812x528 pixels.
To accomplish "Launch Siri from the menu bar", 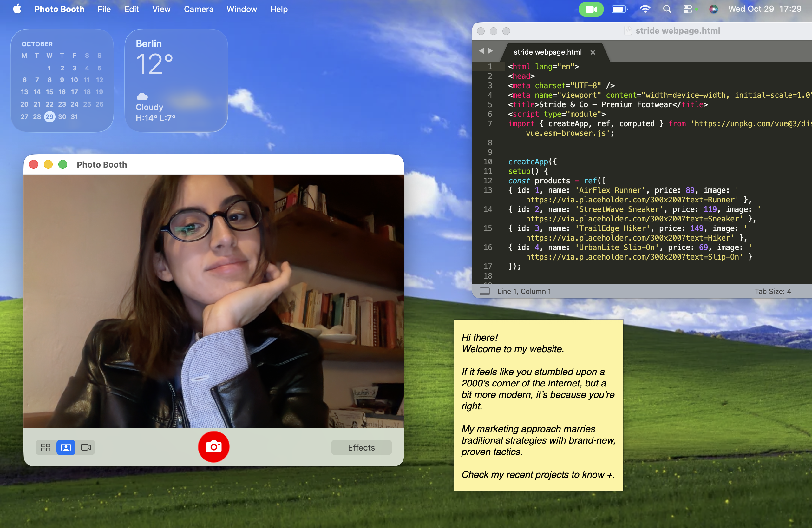I will (713, 9).
